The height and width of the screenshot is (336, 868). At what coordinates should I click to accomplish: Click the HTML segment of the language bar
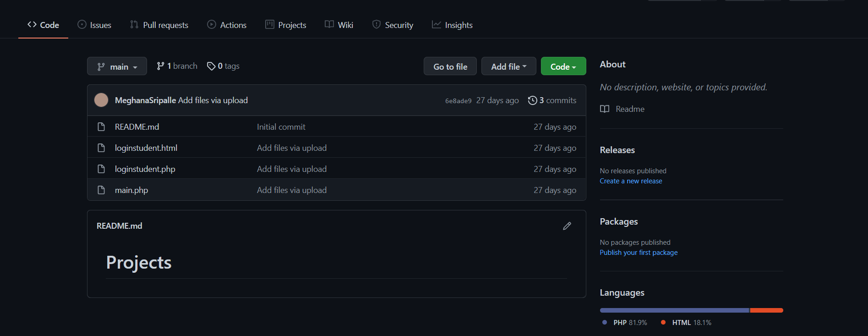766,310
